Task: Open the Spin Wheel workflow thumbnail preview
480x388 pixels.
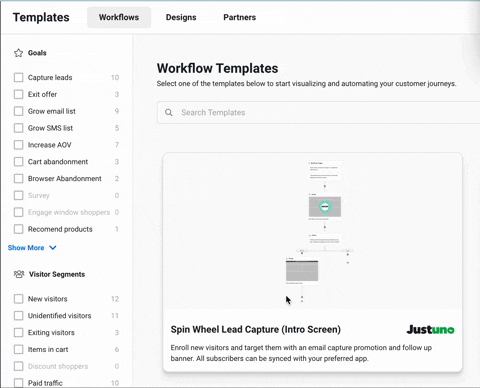Action: tap(312, 231)
